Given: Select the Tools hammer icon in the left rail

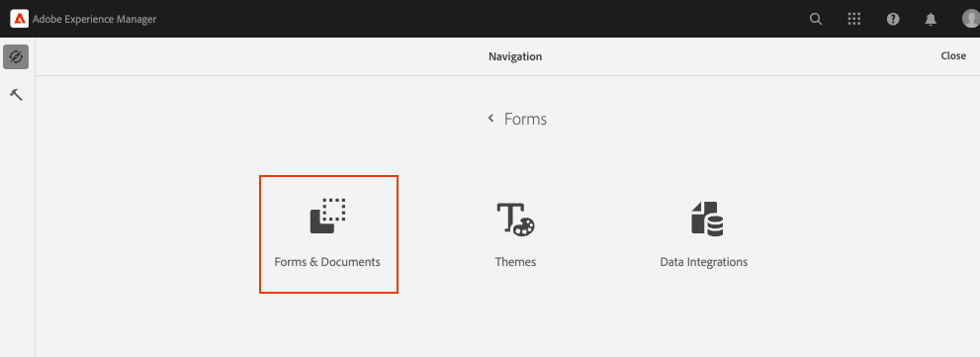Looking at the screenshot, I should click(16, 94).
